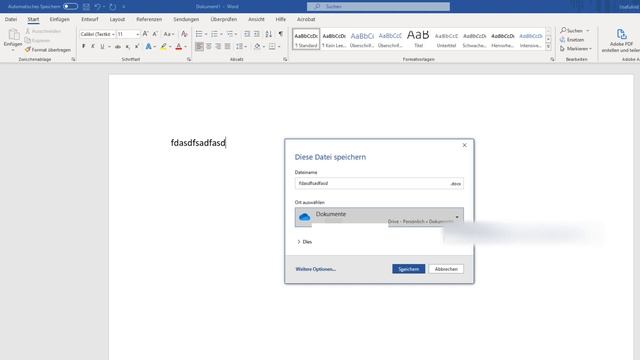The width and height of the screenshot is (640, 360).
Task: Click the Speichern button
Action: coord(409,269)
